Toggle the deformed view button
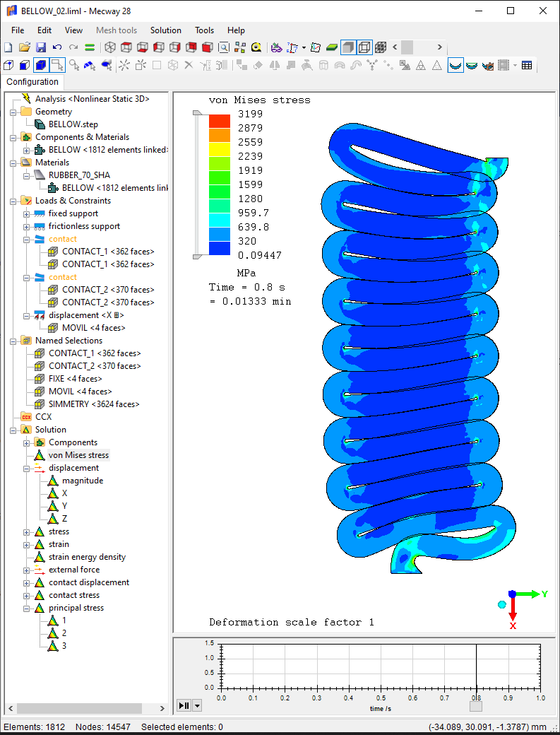Image resolution: width=560 pixels, height=735 pixels. (455, 66)
